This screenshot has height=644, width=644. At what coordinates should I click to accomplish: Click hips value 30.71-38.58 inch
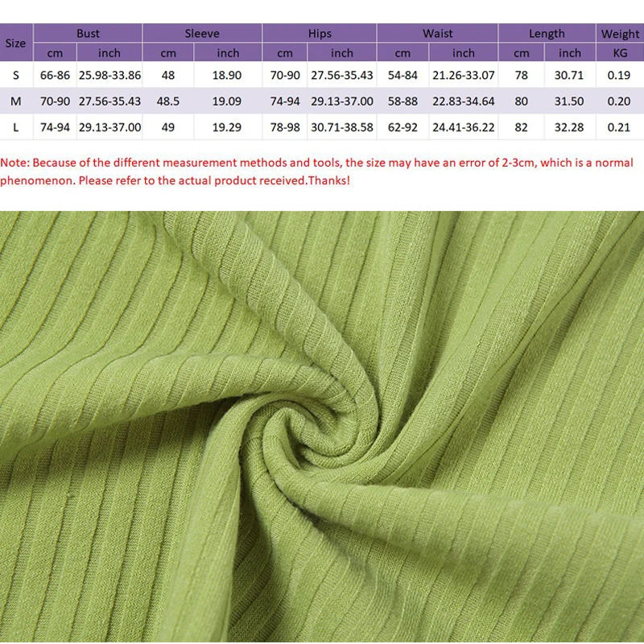[341, 127]
